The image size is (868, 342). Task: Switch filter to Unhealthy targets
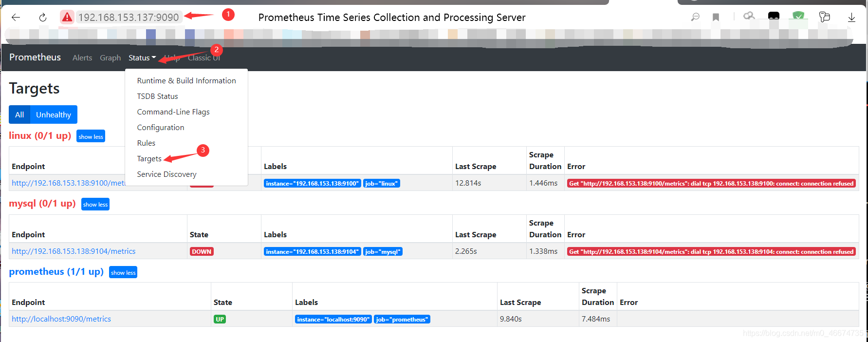tap(54, 115)
